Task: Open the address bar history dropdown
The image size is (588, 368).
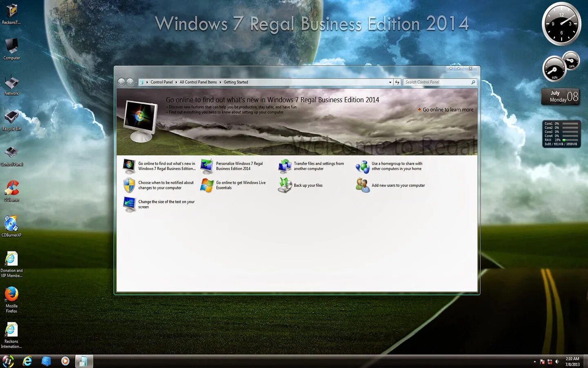Action: tap(390, 82)
